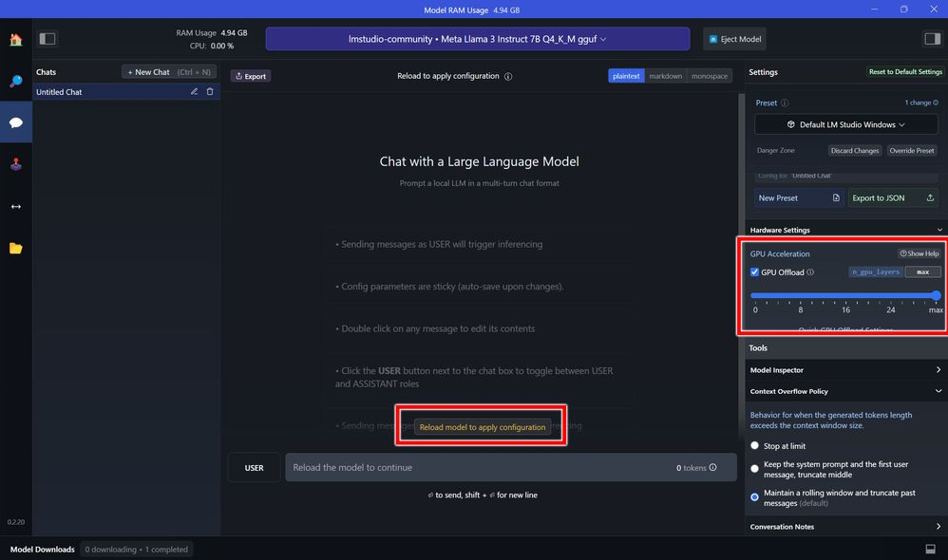
Task: Delete Untitled Chat with trash icon
Action: (210, 91)
